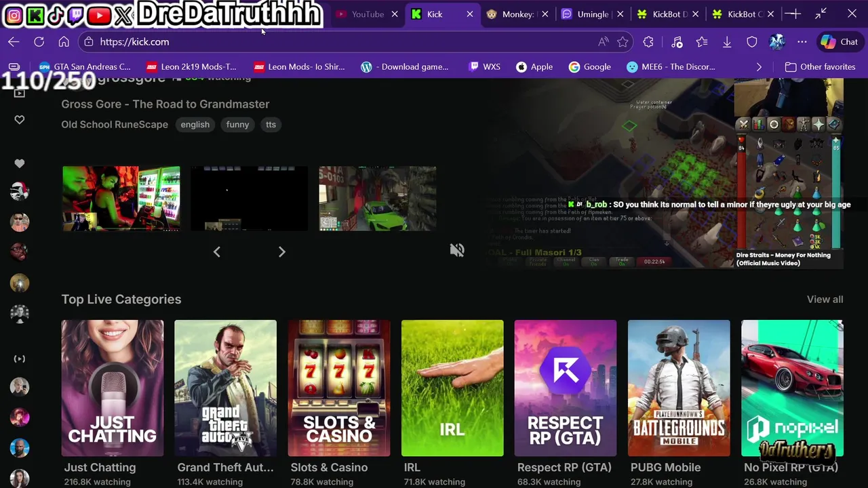
Task: Open the favorites list icon in toolbar
Action: [702, 42]
